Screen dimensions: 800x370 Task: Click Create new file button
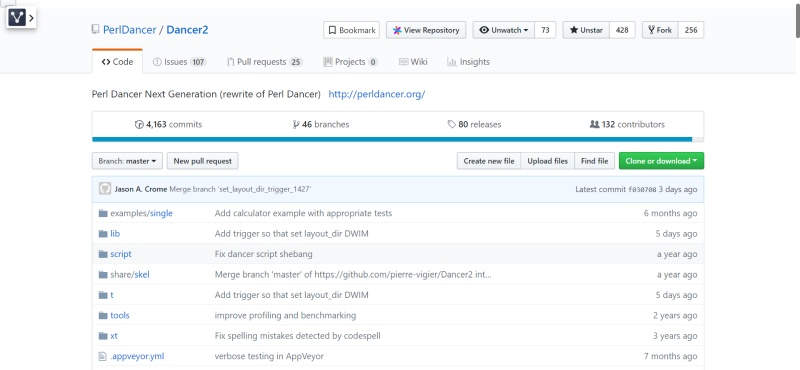click(489, 161)
